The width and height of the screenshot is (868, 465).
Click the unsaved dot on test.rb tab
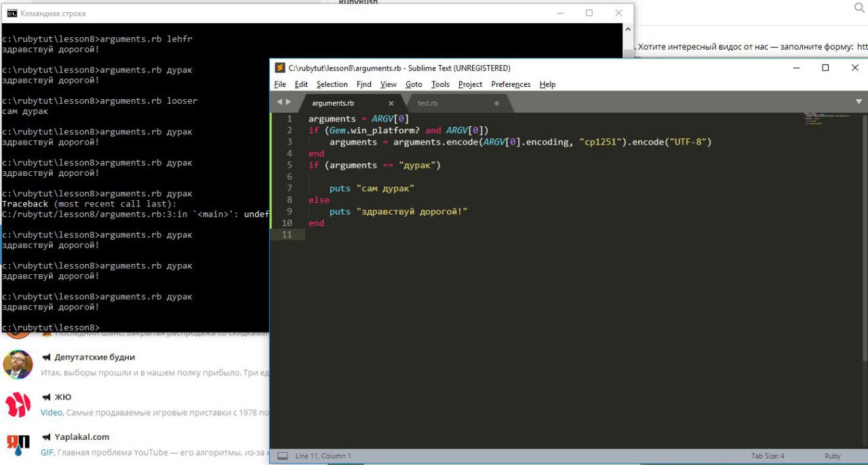click(x=496, y=103)
